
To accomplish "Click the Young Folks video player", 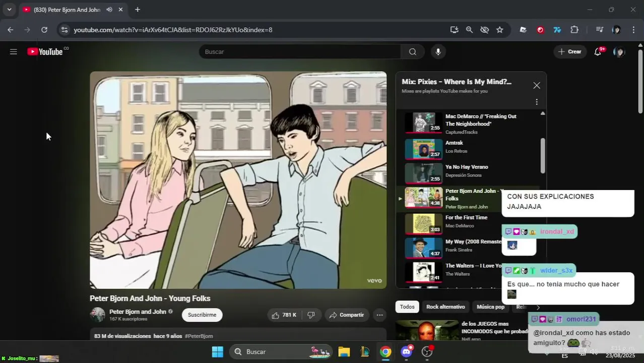I will tap(238, 180).
